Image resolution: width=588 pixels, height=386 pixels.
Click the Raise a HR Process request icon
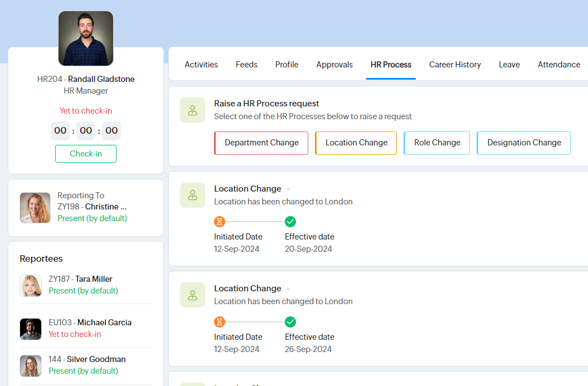pyautogui.click(x=192, y=110)
